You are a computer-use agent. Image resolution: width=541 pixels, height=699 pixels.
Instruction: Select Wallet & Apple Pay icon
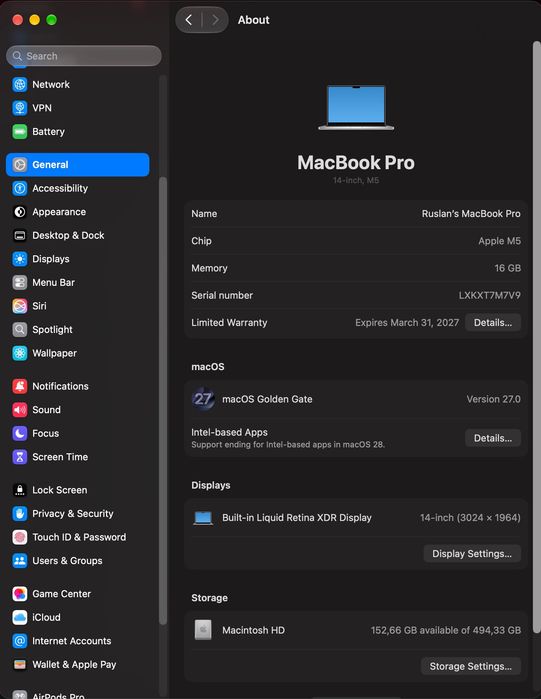tap(20, 665)
